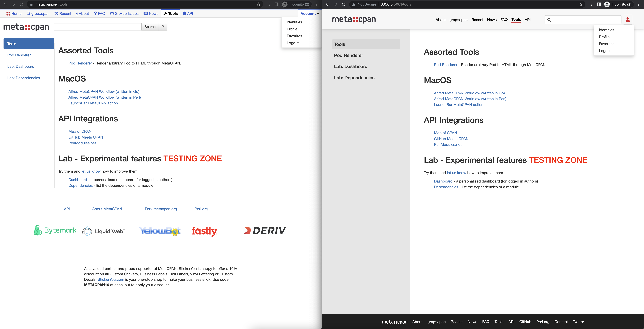Reload the right browser page
This screenshot has width=644, height=329.
tap(344, 4)
